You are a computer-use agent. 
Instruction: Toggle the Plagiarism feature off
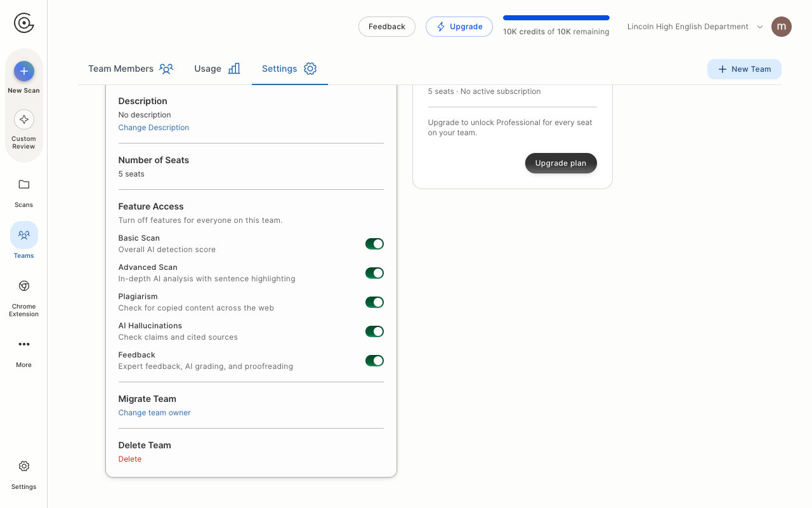click(x=374, y=302)
